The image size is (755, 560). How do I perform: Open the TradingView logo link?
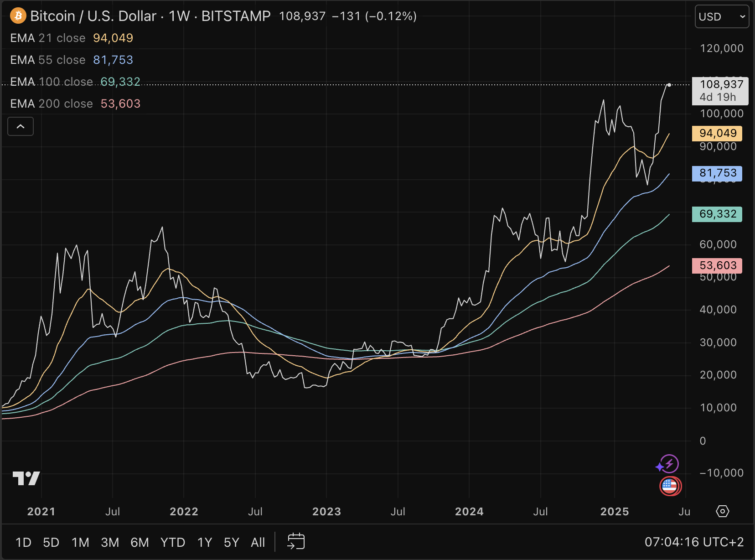pos(26,478)
